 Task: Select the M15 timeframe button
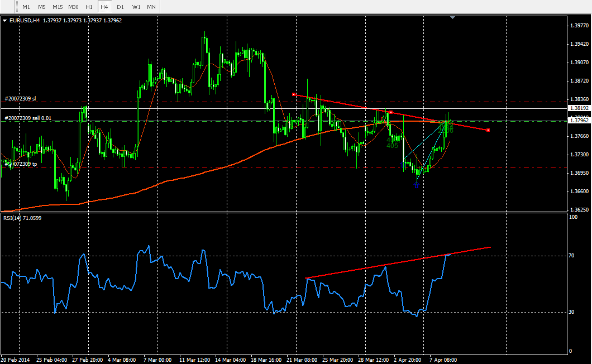pyautogui.click(x=58, y=7)
